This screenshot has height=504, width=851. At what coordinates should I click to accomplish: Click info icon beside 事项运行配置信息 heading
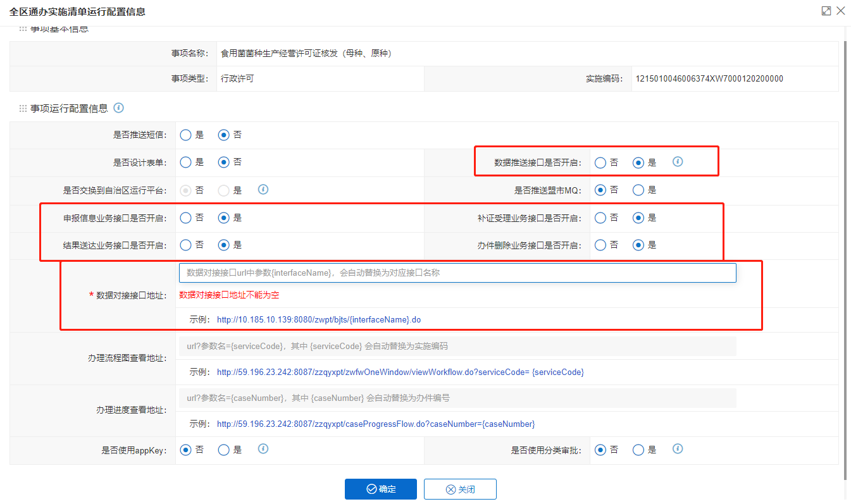point(118,108)
